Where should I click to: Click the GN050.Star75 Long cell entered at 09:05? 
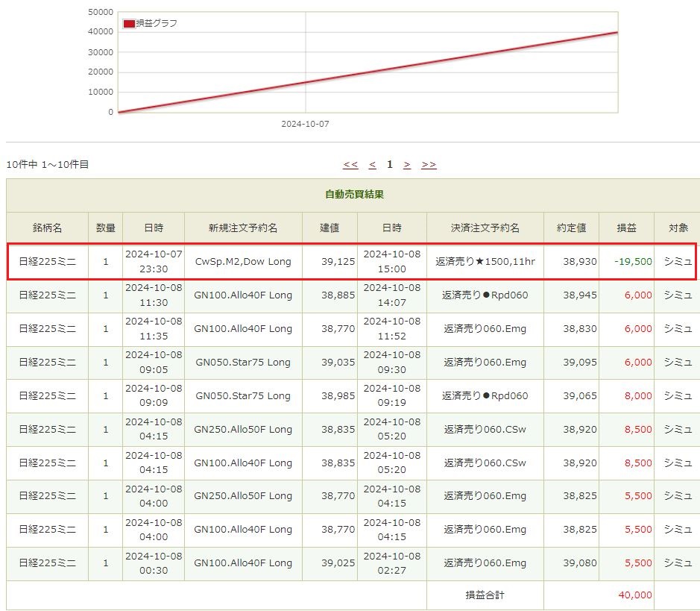tap(243, 363)
